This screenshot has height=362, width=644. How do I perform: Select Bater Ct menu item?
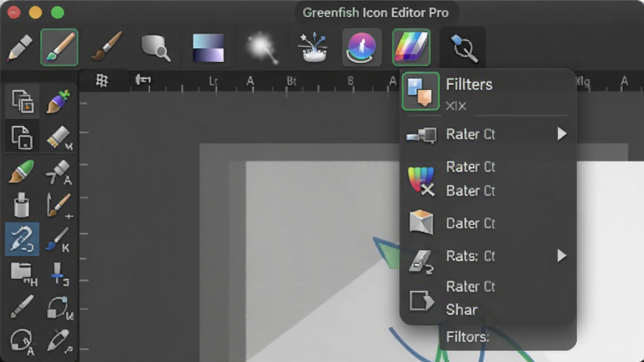pos(470,191)
